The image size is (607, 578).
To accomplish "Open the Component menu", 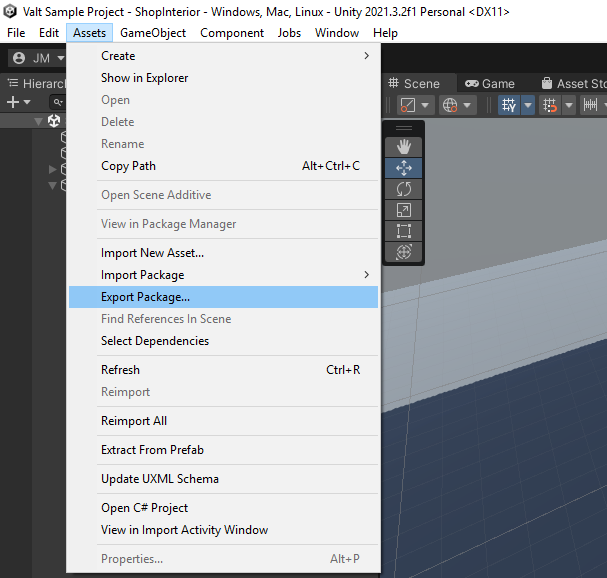I will click(x=232, y=33).
